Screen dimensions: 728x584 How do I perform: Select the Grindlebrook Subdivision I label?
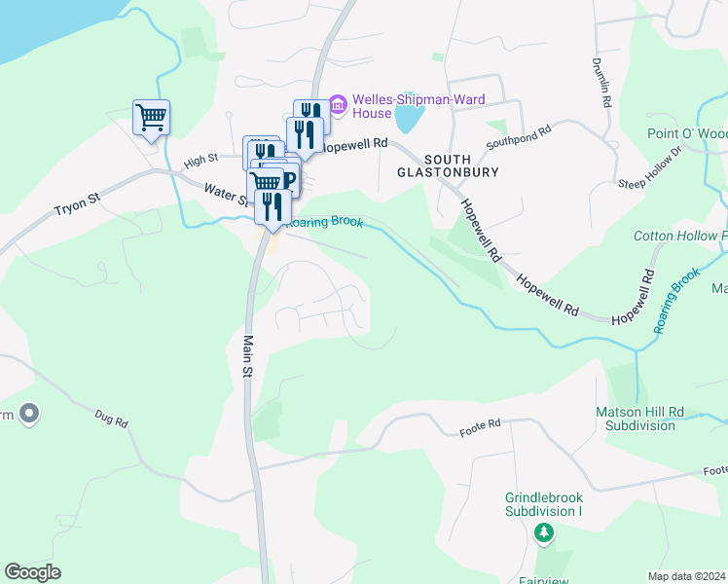[544, 504]
